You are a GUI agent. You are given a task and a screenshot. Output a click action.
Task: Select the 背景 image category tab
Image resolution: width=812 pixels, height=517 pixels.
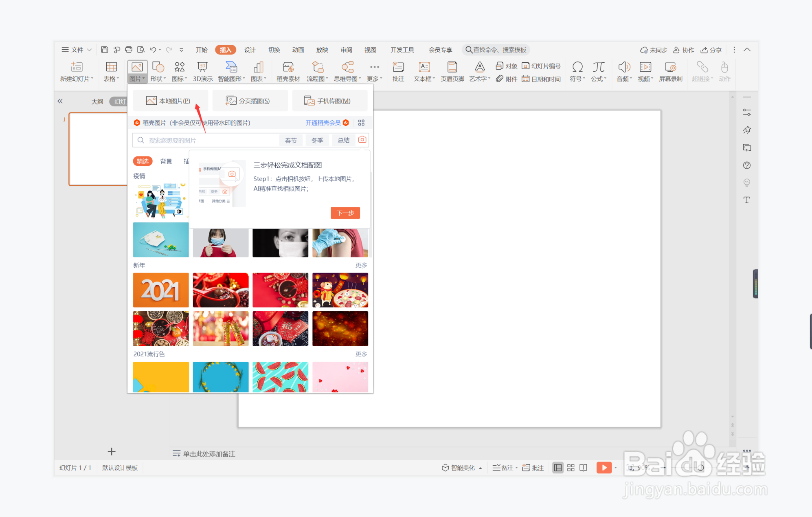coord(166,161)
